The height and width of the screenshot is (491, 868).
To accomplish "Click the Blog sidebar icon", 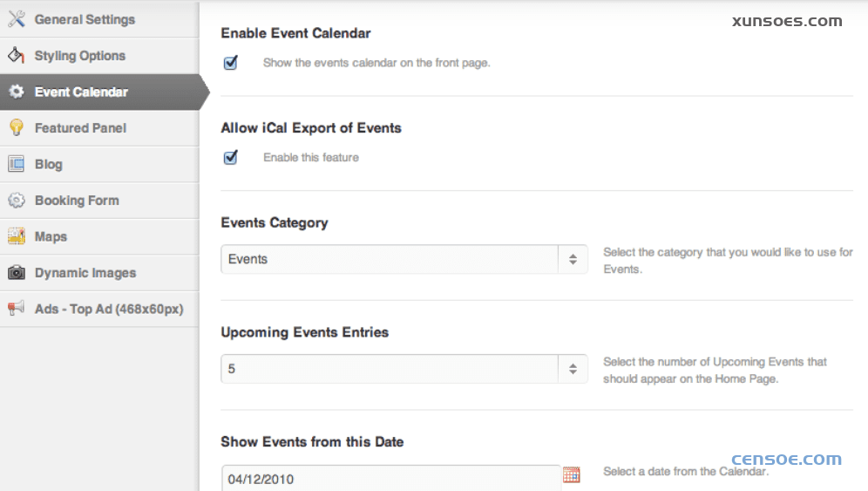I will click(17, 164).
